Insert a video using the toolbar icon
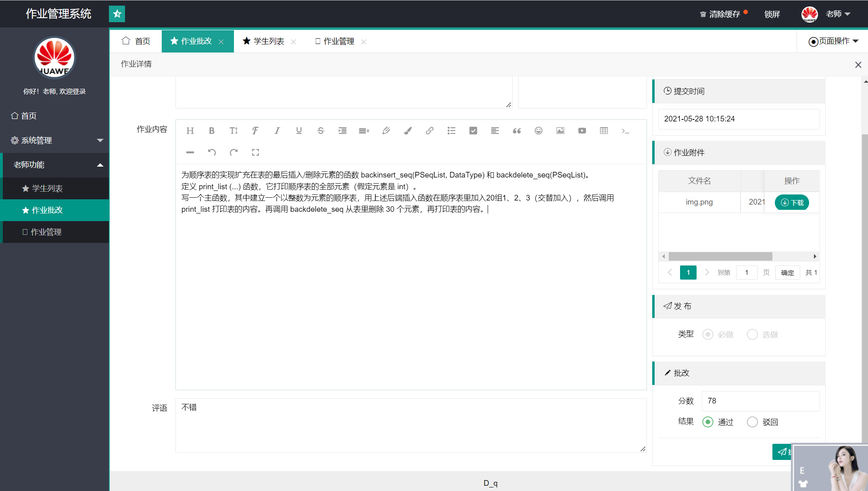868x491 pixels. coord(582,131)
